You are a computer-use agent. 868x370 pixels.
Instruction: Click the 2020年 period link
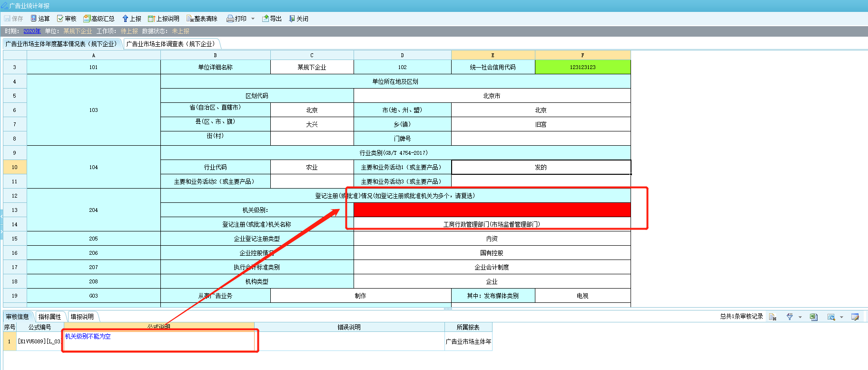[x=32, y=31]
